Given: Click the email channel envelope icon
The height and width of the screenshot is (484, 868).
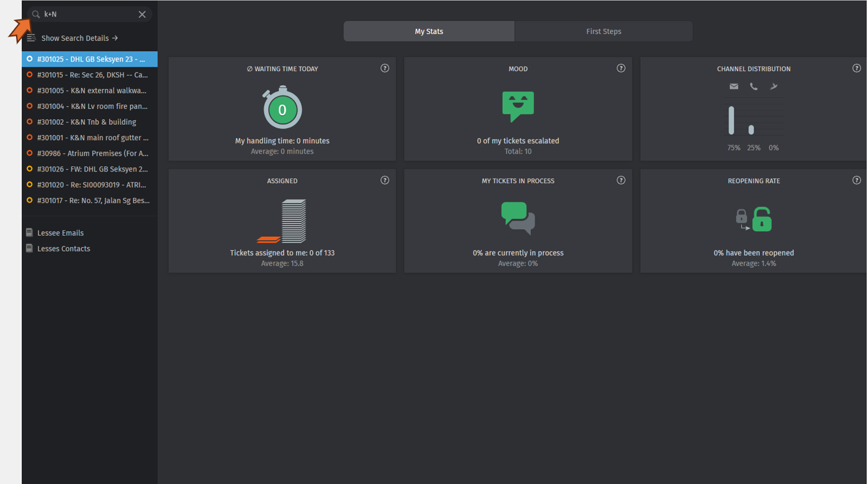Looking at the screenshot, I should (734, 86).
